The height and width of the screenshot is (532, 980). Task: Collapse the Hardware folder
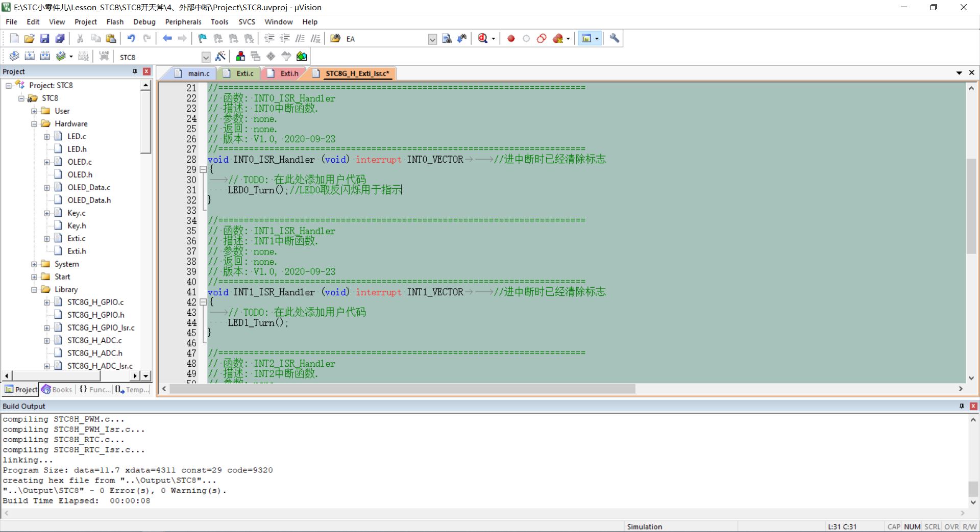[x=34, y=123]
